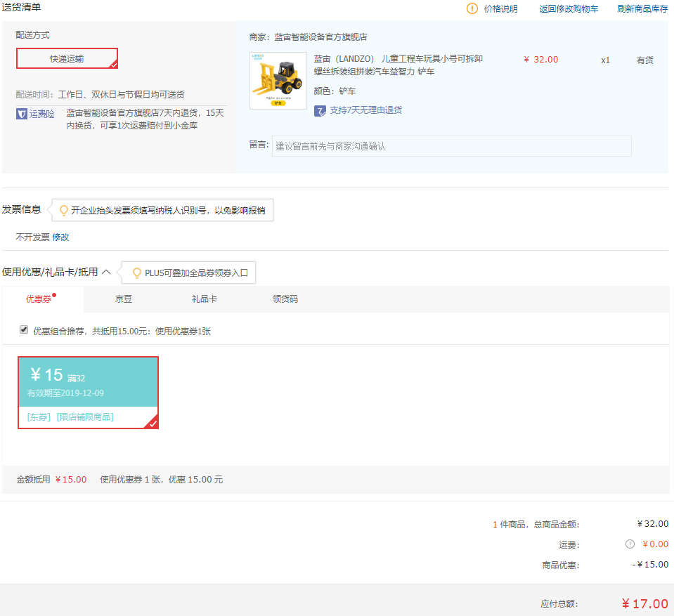Click the 应付总额 ¥17.00 amount
674x616 pixels.
tap(644, 603)
